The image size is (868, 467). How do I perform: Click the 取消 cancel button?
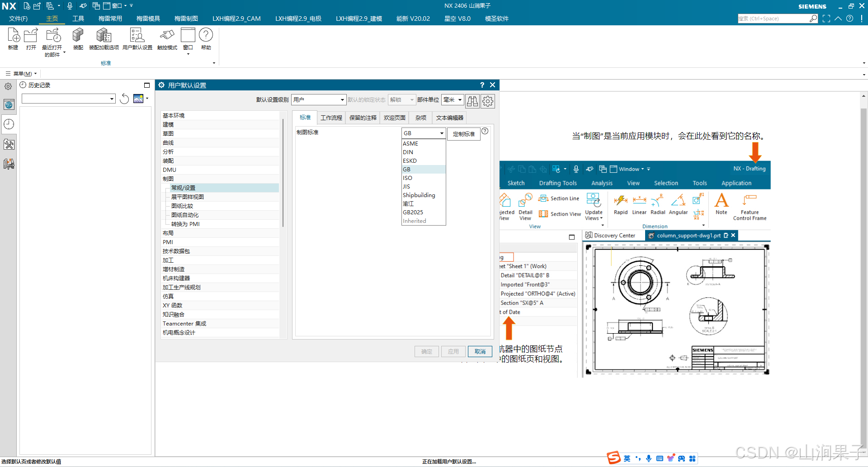[480, 351]
